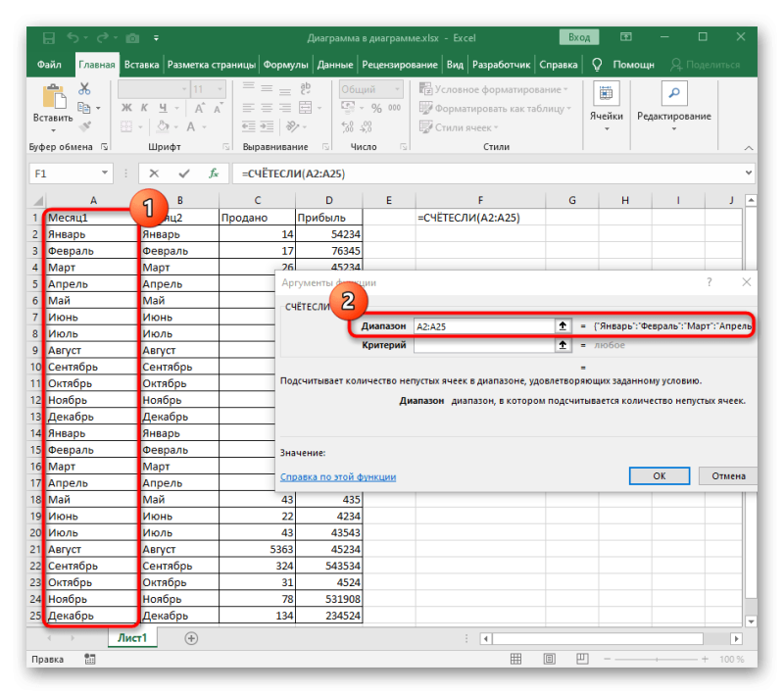
Task: Click the font color A button
Action: click(x=191, y=127)
